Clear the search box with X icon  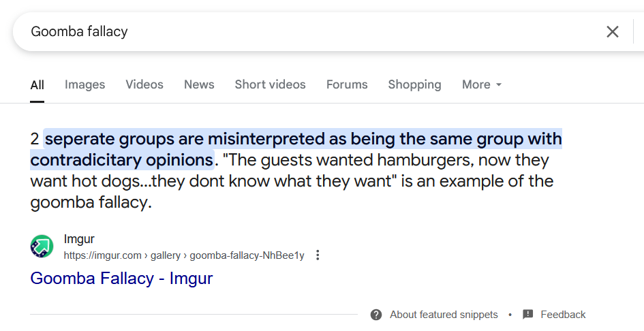(613, 31)
